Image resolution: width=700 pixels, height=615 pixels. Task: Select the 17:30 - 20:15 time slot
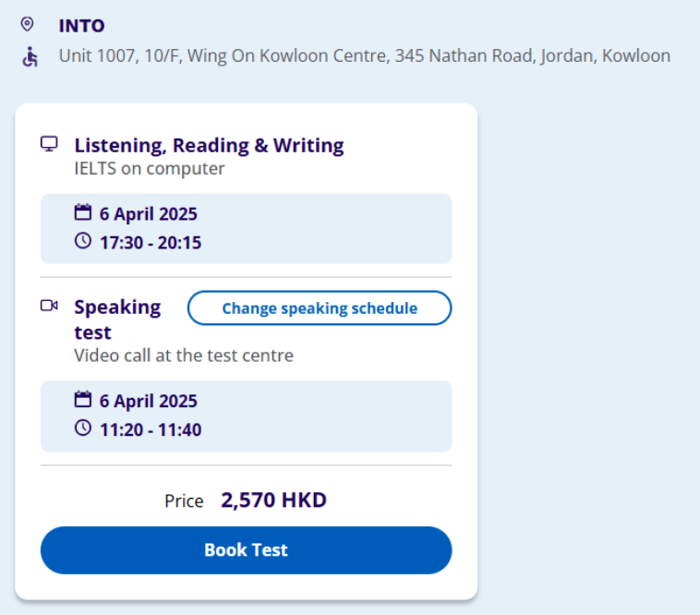(151, 243)
